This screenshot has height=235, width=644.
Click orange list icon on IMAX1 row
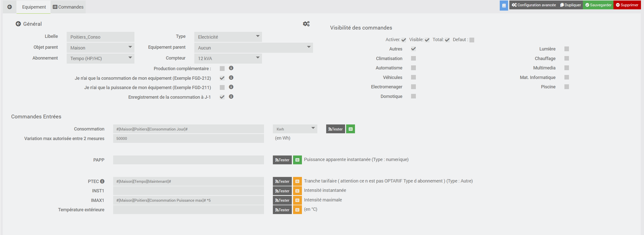pyautogui.click(x=297, y=200)
